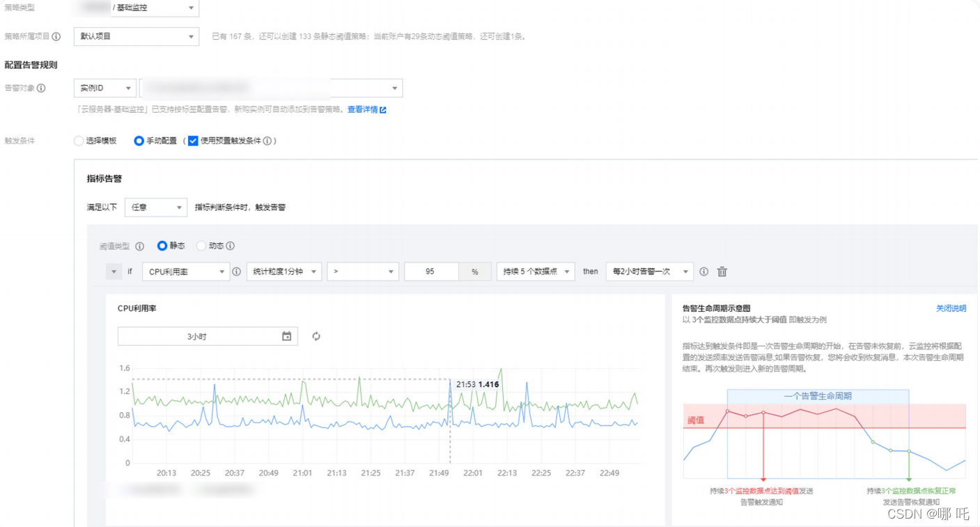Choose the 动态 threshold type
This screenshot has height=527, width=980.
201,246
